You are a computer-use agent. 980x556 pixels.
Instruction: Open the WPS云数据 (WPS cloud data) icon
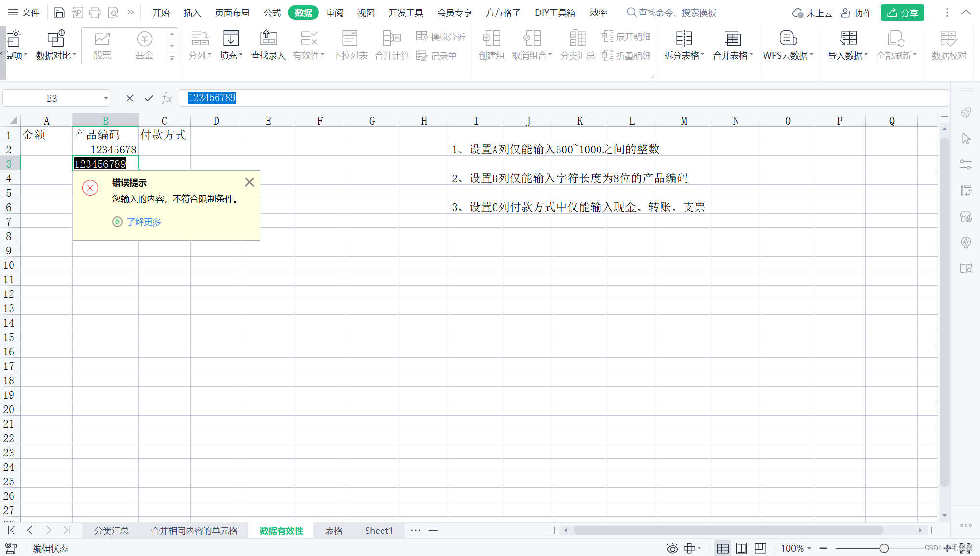pyautogui.click(x=788, y=38)
